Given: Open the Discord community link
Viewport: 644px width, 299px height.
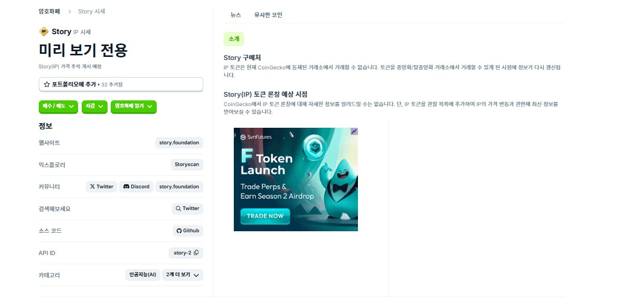Looking at the screenshot, I should coord(136,187).
